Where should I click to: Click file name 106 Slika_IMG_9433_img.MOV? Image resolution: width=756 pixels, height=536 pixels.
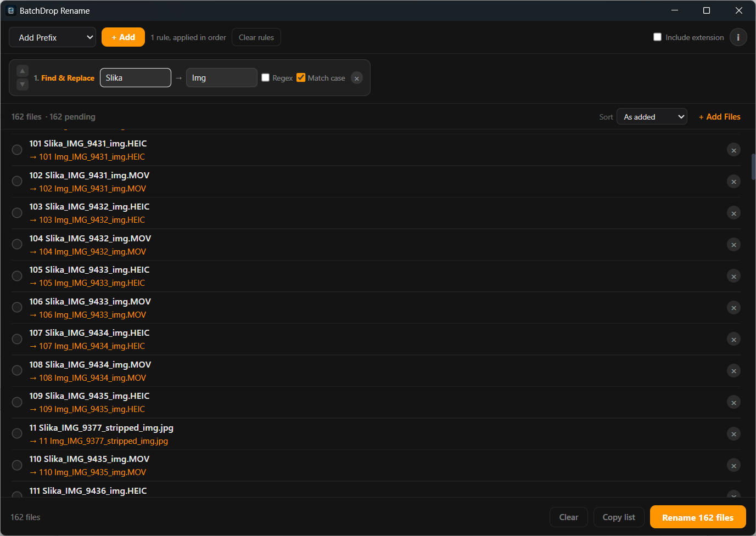90,302
